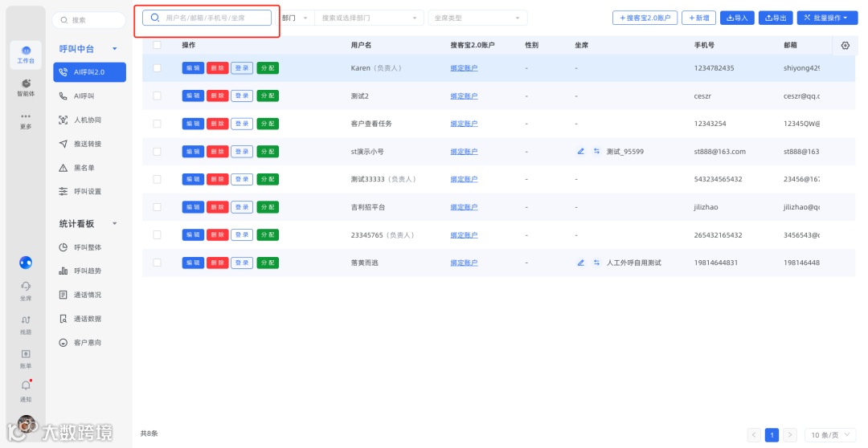Check the 吉利招平台 row checkbox

tap(158, 207)
